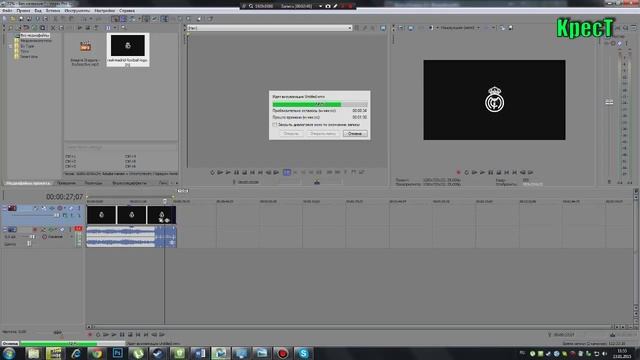Click Stop in main timeline transport bar
This screenshot has width=640, height=360.
(130, 335)
